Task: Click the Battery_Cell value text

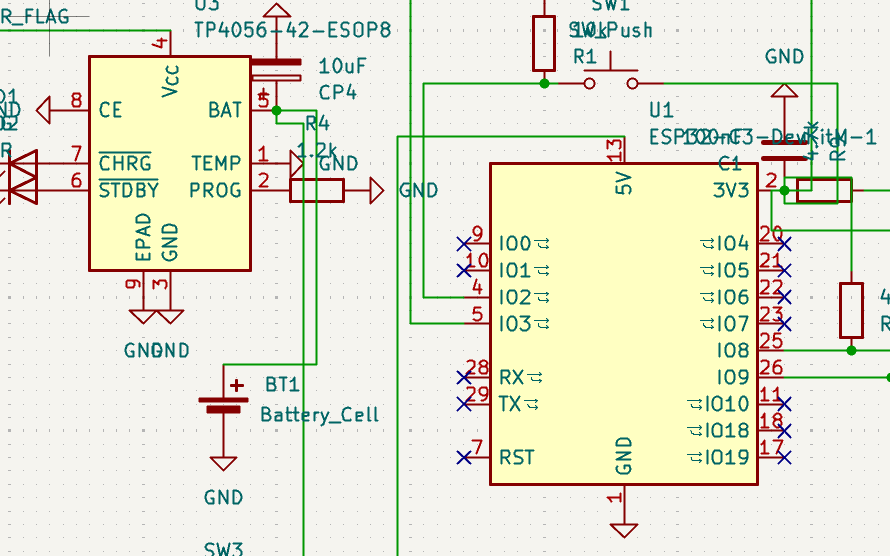Action: (x=319, y=414)
